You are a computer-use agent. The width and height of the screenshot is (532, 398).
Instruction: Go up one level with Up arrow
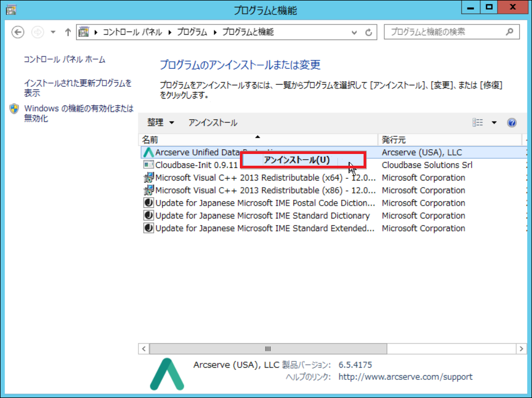pos(68,32)
